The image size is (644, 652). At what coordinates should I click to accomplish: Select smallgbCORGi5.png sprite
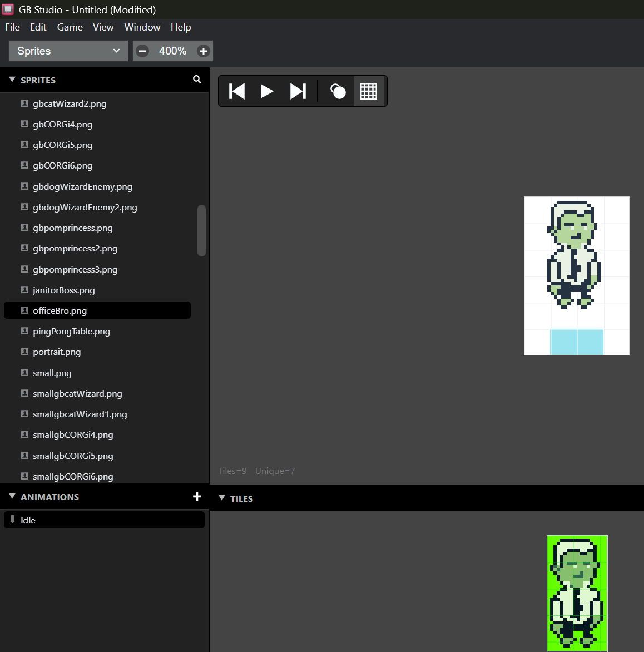[x=97, y=456]
